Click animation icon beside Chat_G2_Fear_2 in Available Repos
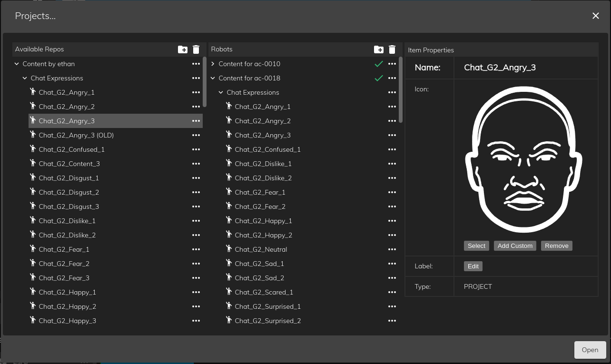This screenshot has width=611, height=364. (x=33, y=263)
